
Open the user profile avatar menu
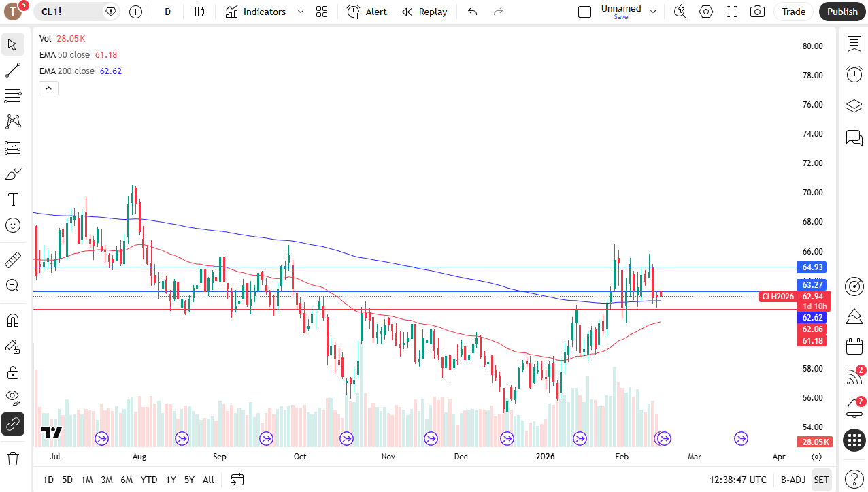(14, 12)
